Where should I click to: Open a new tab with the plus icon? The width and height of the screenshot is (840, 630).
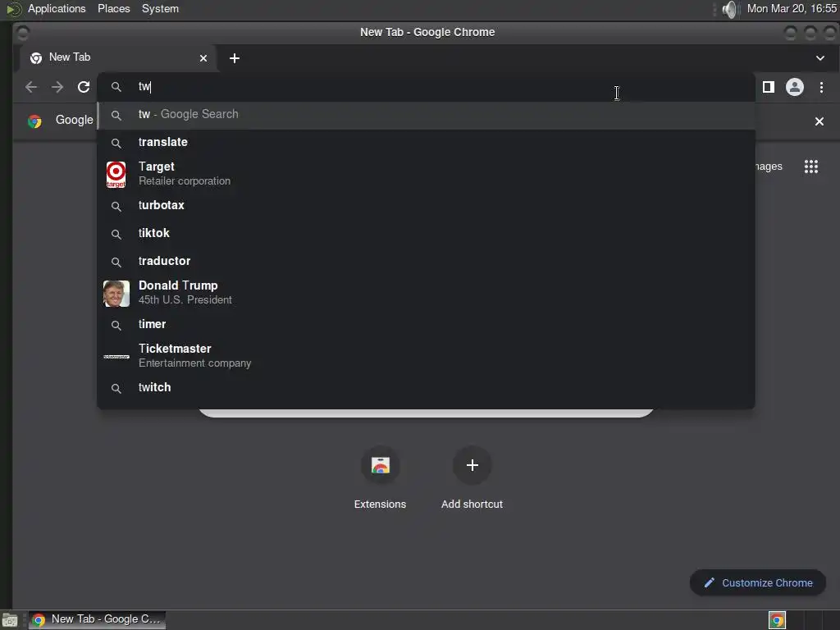(x=235, y=58)
